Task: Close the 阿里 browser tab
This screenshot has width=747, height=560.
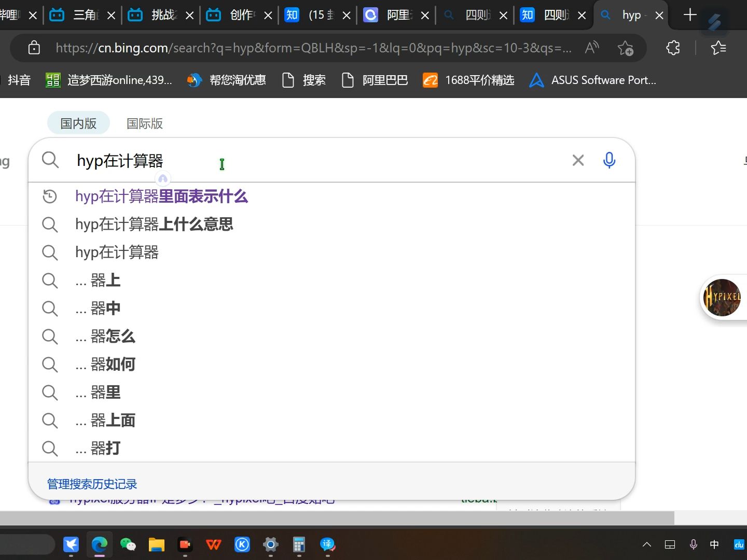Action: click(425, 16)
